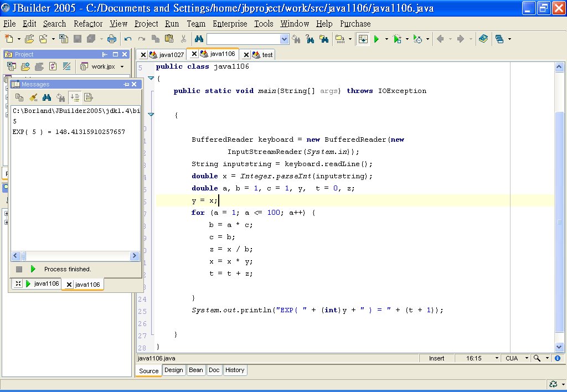Click the Print icon in toolbar

112,39
